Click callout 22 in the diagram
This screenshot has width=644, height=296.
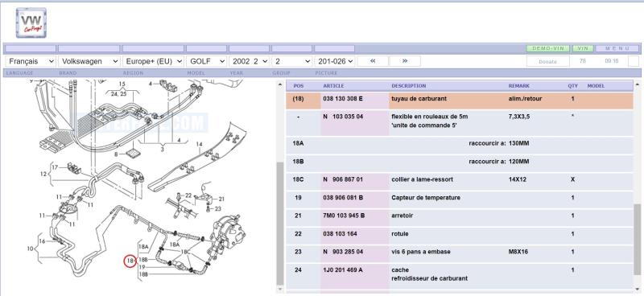pyautogui.click(x=188, y=195)
